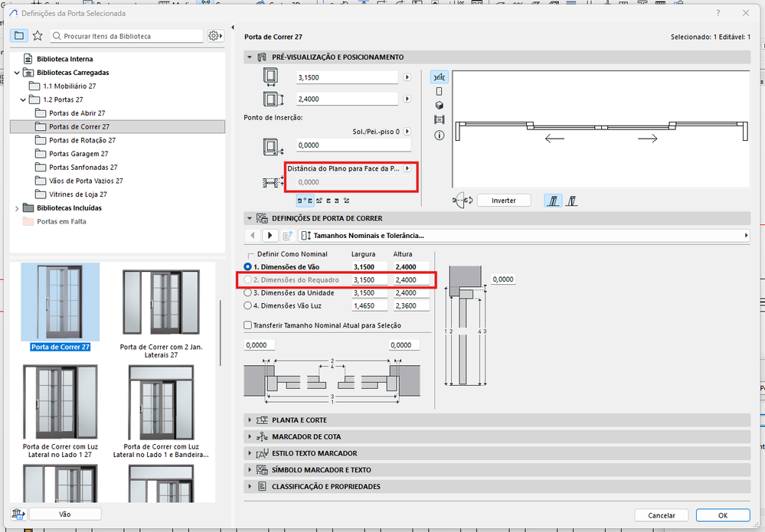
Task: Click Vão Luz width field 1,4650
Action: (369, 305)
